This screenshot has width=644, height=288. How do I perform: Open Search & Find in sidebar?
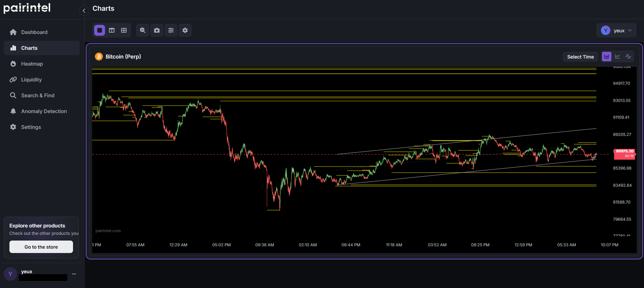coord(38,96)
